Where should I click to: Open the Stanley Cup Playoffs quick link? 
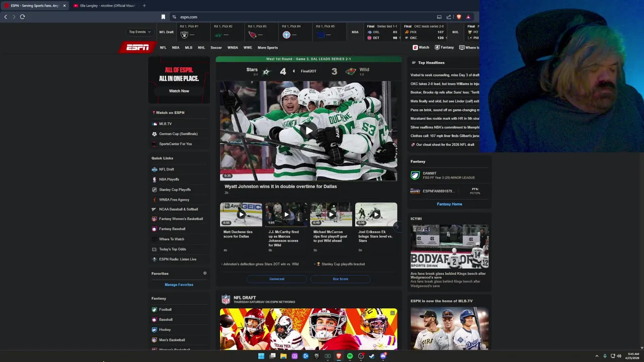tap(175, 190)
